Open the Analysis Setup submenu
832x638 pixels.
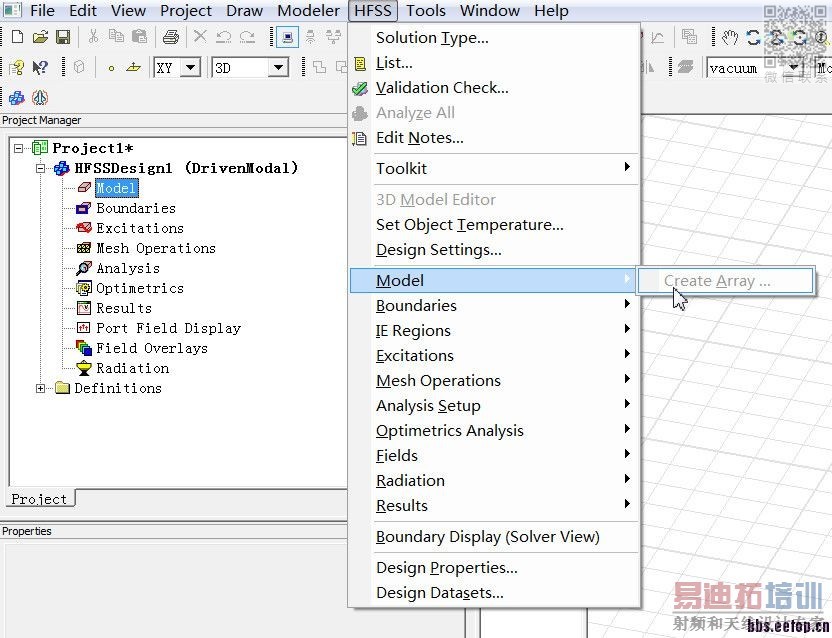[x=494, y=406]
